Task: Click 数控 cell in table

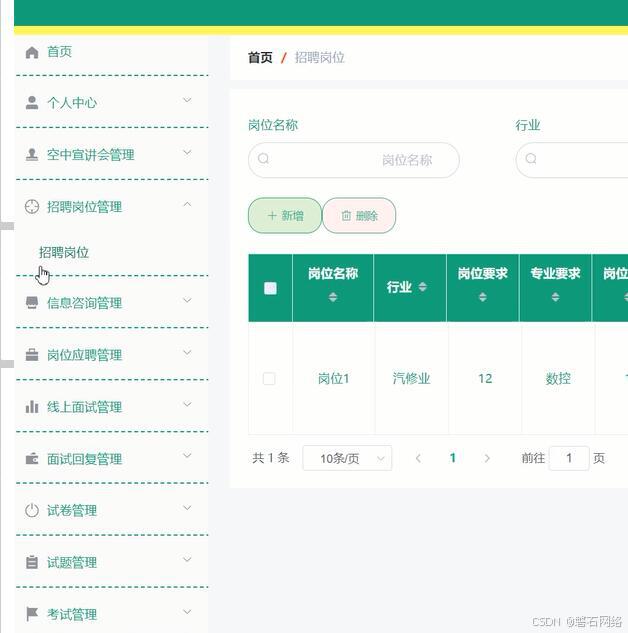Action: 558,379
